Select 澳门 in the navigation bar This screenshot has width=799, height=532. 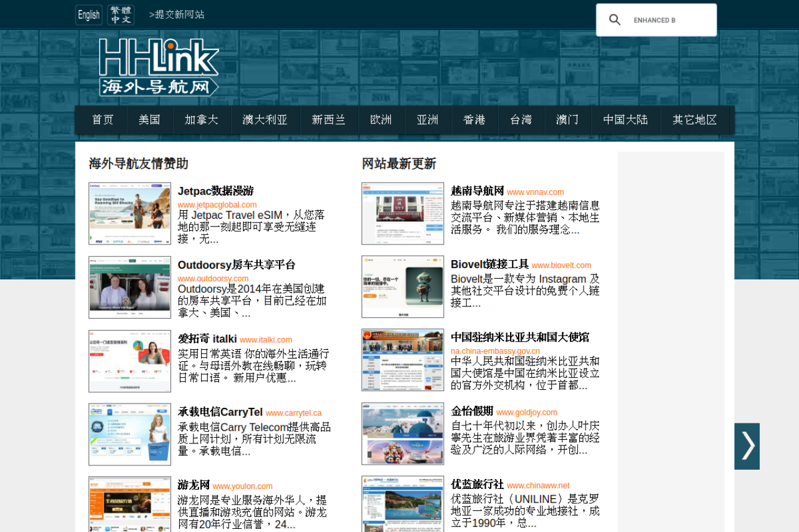coord(568,120)
